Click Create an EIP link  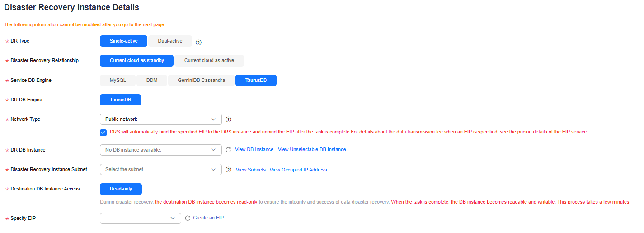pos(208,218)
